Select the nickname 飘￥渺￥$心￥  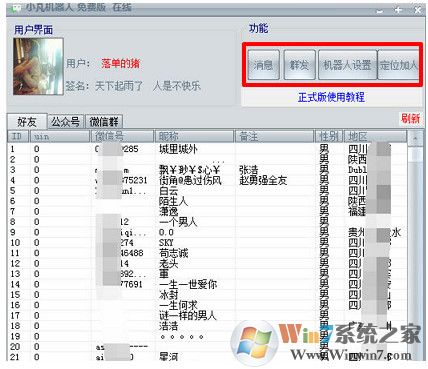tap(190, 170)
